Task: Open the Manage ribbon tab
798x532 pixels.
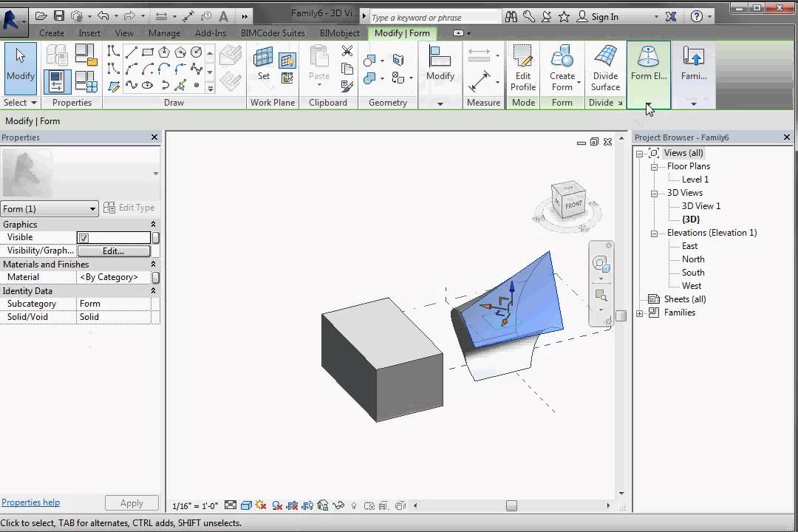Action: coord(164,33)
